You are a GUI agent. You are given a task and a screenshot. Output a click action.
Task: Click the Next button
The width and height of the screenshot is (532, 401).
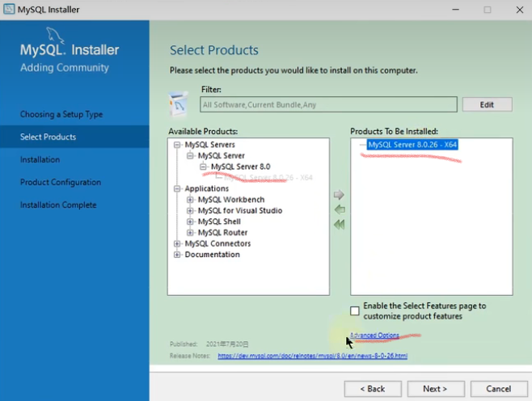pos(435,389)
